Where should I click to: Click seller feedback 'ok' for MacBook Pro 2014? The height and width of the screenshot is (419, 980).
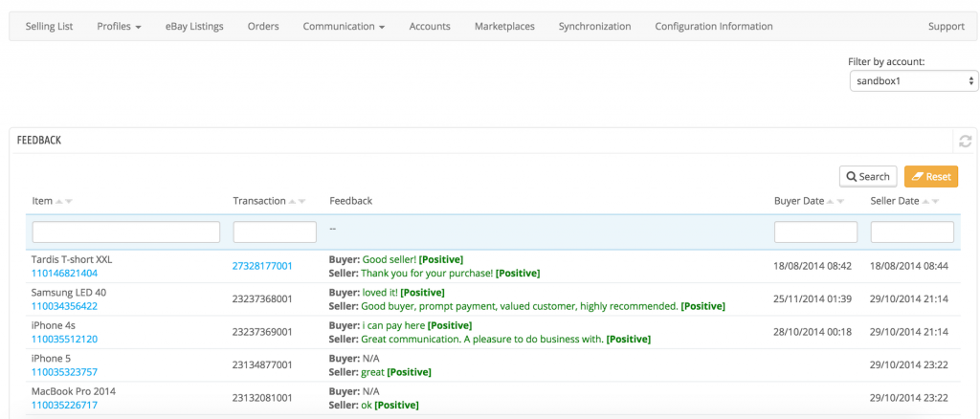pos(367,405)
